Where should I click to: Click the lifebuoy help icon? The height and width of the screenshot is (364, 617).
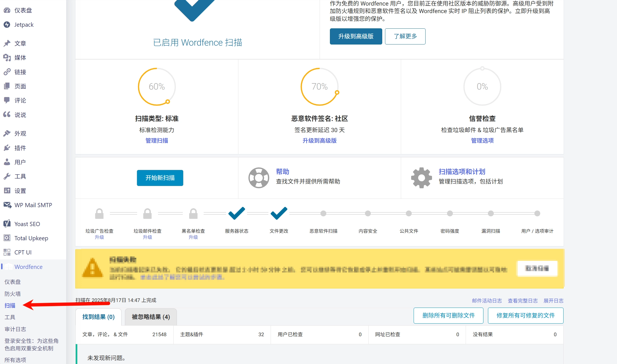pyautogui.click(x=259, y=178)
